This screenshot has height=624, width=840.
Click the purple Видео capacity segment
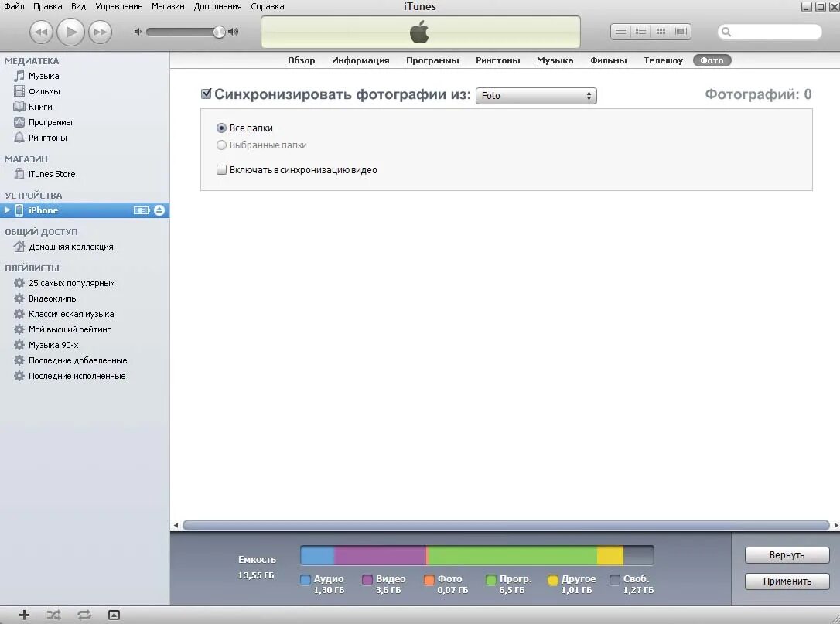[380, 555]
